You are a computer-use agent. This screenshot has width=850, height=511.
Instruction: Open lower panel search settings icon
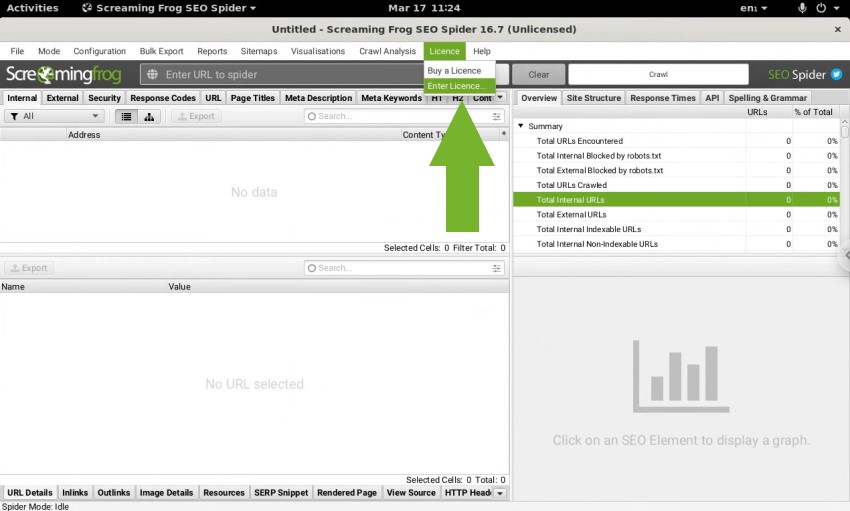click(x=497, y=268)
